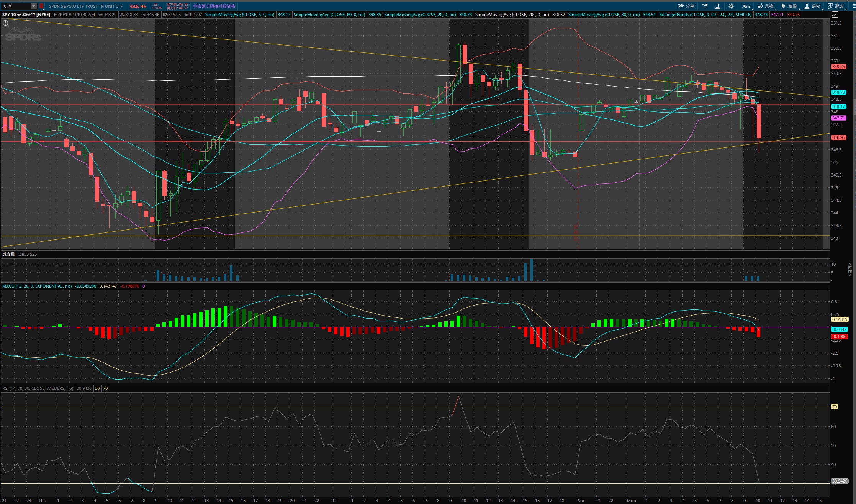Click the 346.95 last price bubble on the axis
The height and width of the screenshot is (504, 856).
pyautogui.click(x=838, y=137)
